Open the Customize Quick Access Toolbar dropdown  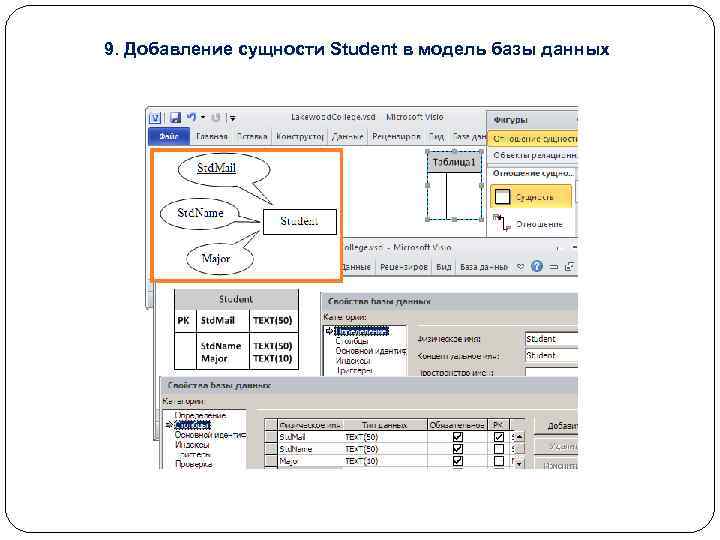pyautogui.click(x=233, y=118)
